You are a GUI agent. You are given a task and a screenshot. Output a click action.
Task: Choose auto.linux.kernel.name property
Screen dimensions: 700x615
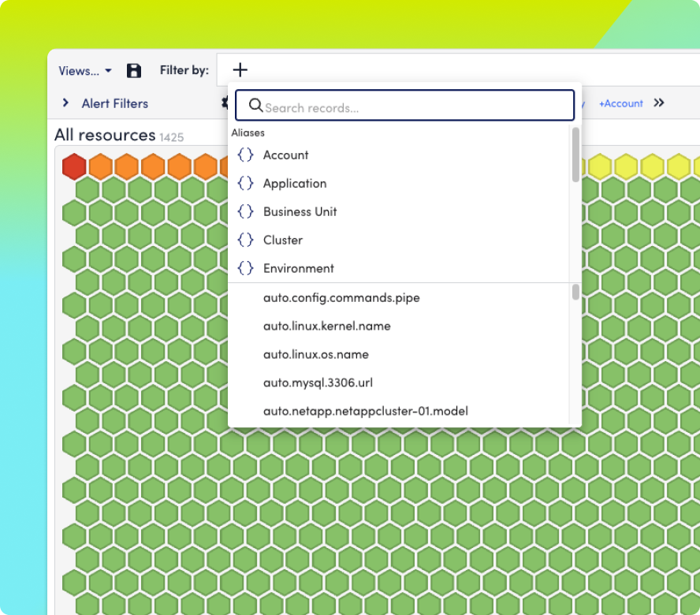coord(326,326)
